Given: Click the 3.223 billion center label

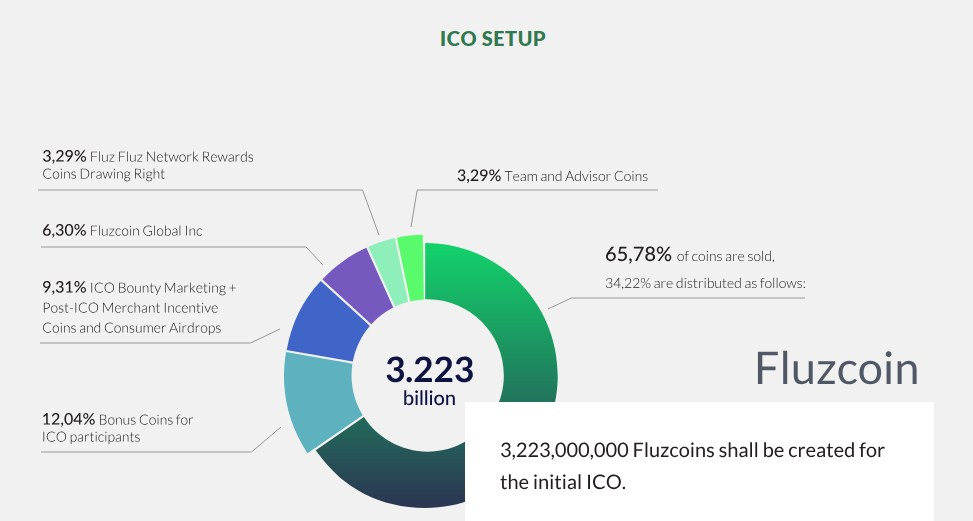Looking at the screenshot, I should (x=429, y=380).
